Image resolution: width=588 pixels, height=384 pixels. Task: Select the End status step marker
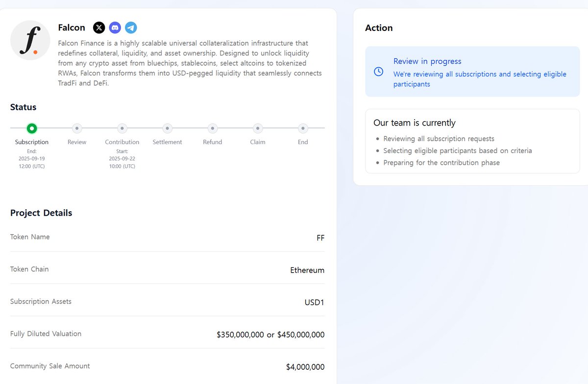point(303,128)
